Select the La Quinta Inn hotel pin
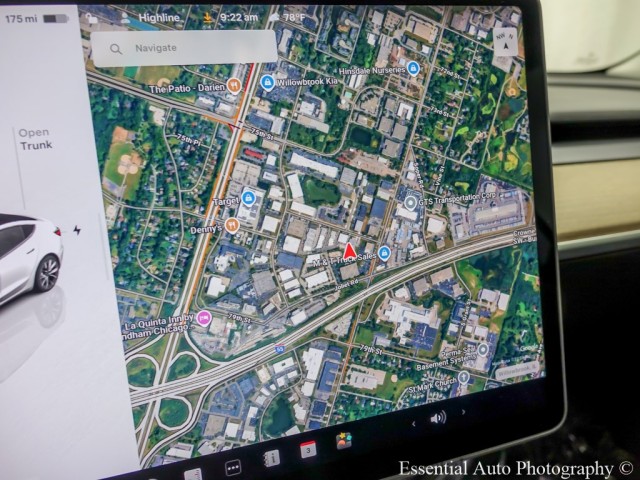 point(204,318)
